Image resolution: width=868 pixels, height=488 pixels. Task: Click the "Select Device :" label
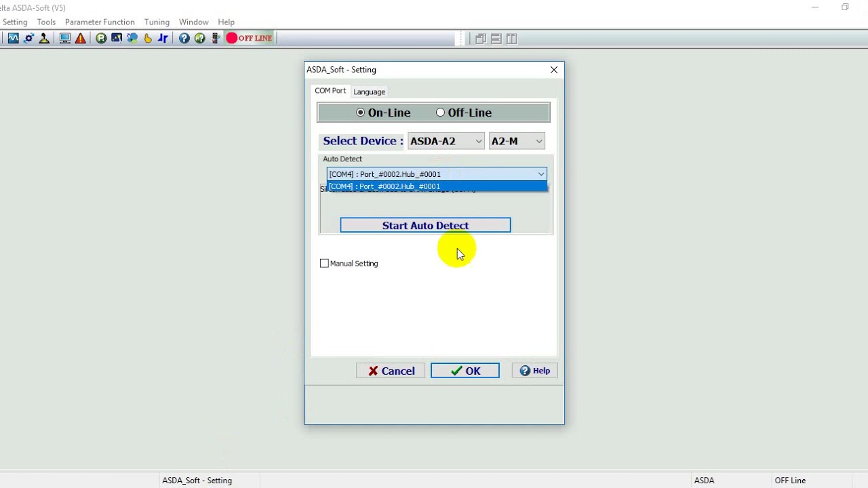[363, 141]
